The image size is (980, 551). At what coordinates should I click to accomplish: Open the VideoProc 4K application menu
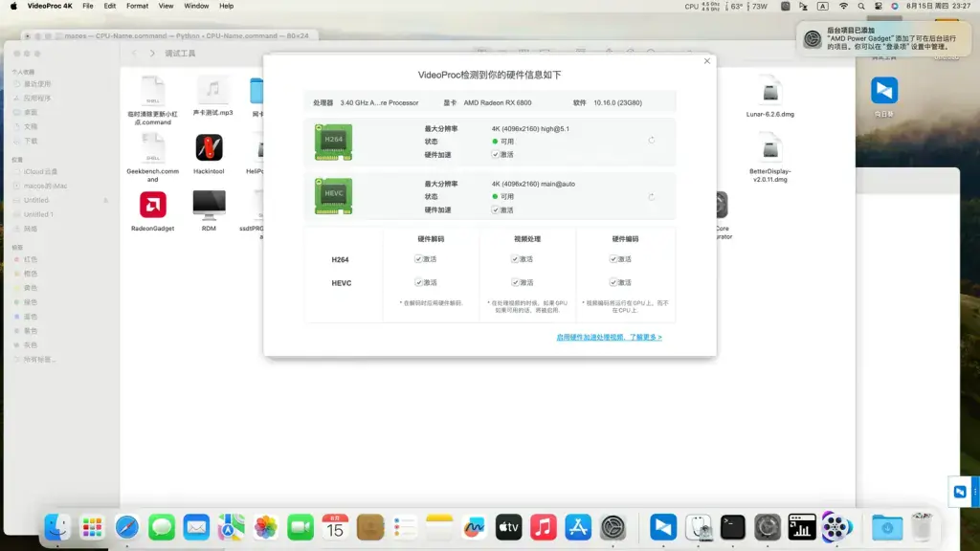pyautogui.click(x=50, y=6)
